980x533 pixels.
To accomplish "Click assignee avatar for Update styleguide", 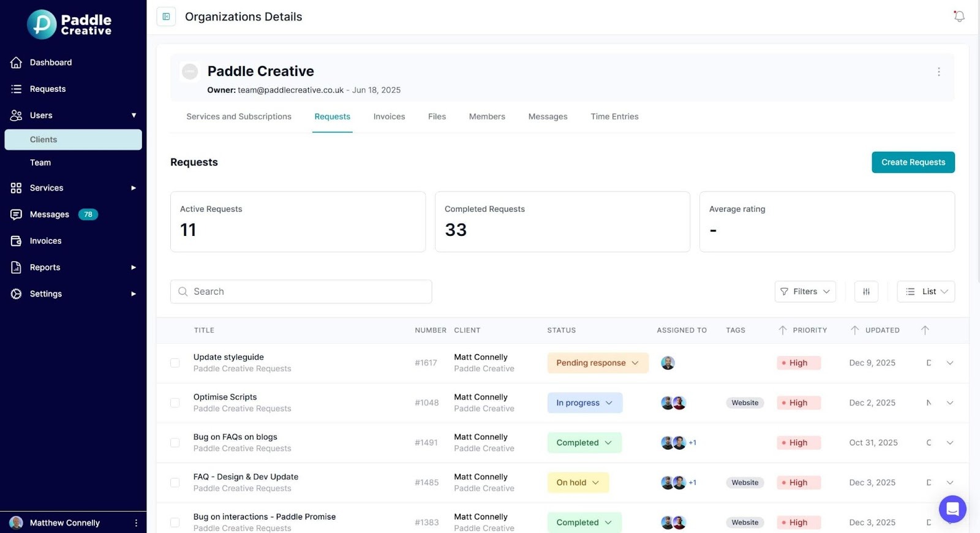I will pyautogui.click(x=668, y=363).
